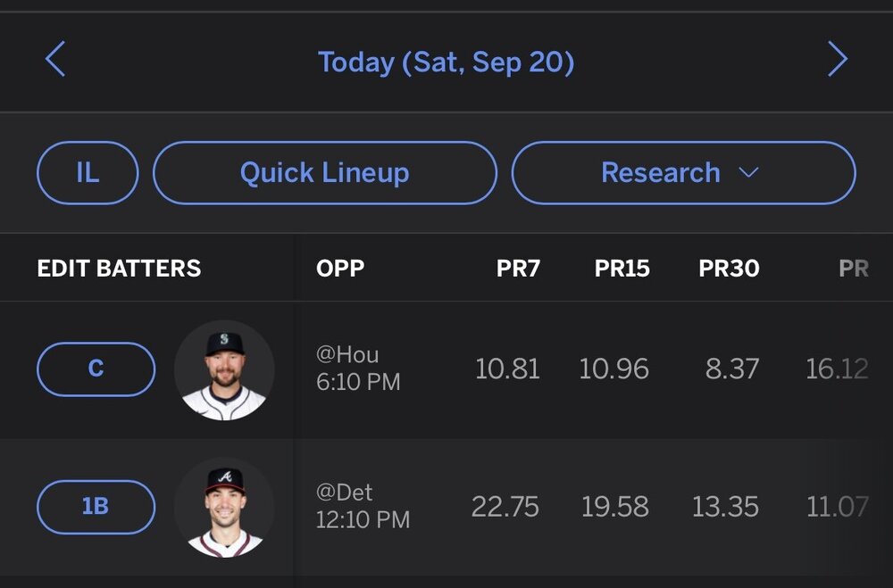Sort by the PR7 column header
This screenshot has height=588, width=893.
[x=518, y=269]
